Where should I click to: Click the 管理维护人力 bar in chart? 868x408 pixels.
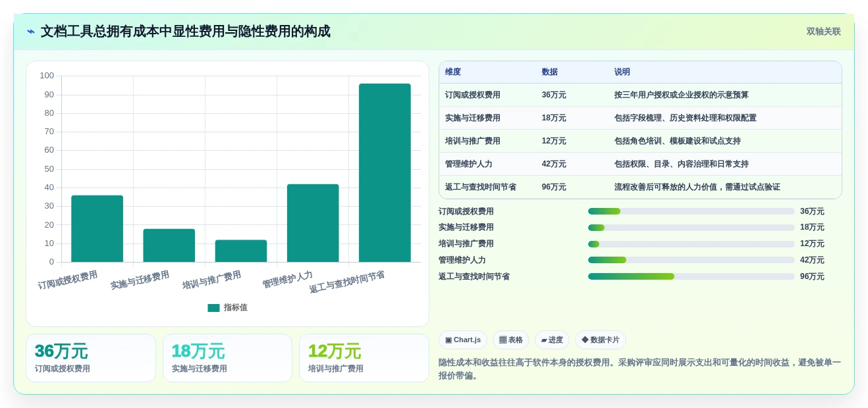(x=313, y=223)
